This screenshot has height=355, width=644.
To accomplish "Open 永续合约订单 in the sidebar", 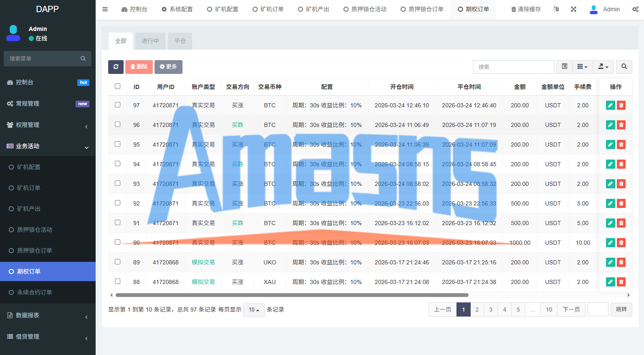I will pyautogui.click(x=48, y=292).
